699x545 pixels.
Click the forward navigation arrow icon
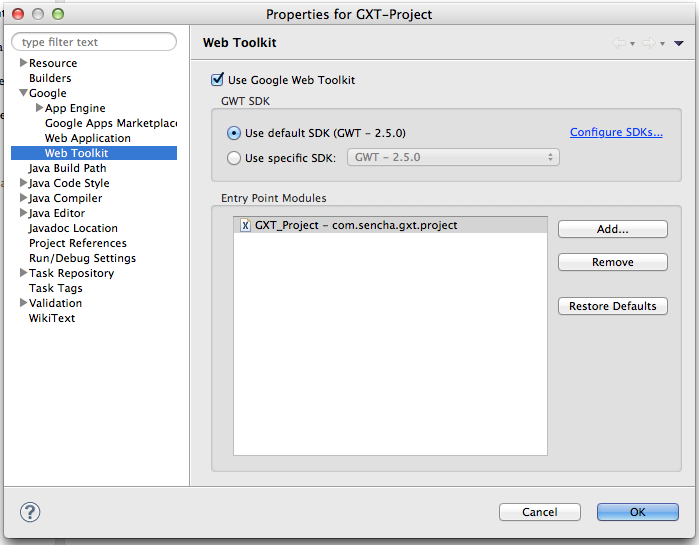pyautogui.click(x=649, y=43)
